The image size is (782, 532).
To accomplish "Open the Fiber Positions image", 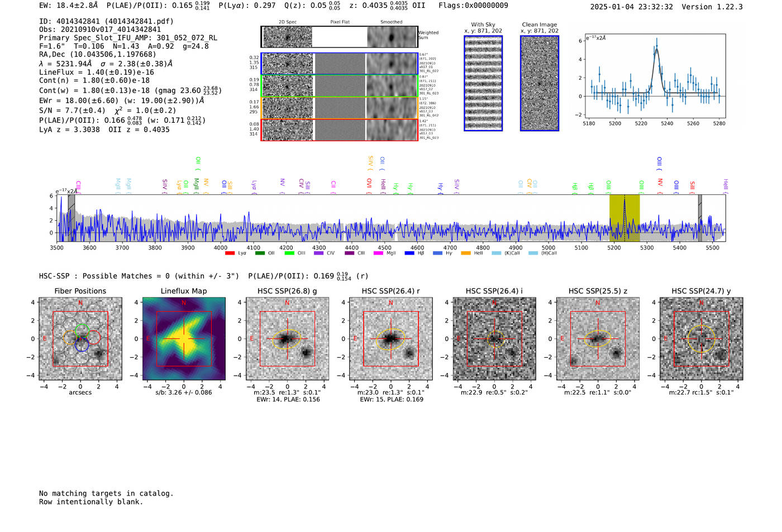I will tap(80, 339).
